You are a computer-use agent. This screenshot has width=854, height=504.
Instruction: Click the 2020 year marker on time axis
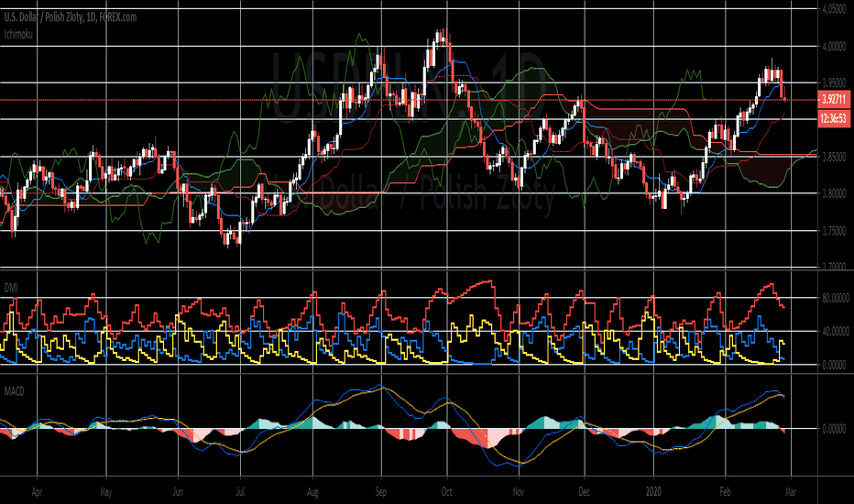[653, 492]
